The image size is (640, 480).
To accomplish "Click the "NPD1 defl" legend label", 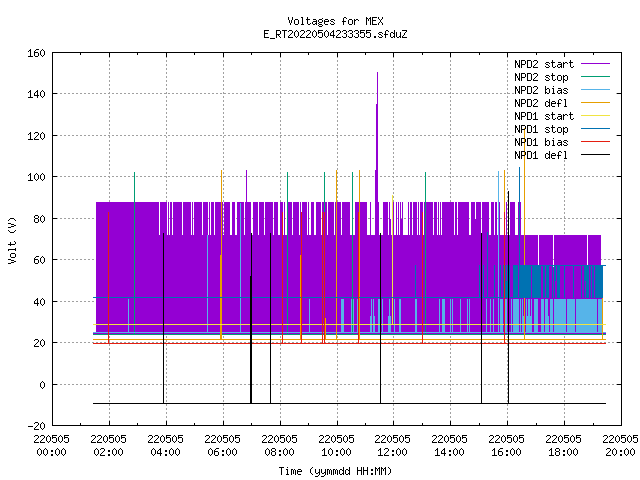I will click(x=541, y=156).
